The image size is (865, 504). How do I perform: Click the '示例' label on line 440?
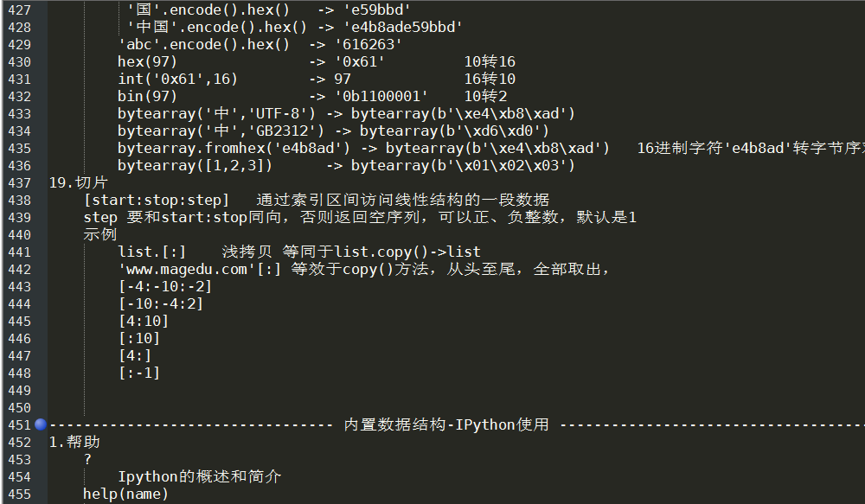(99, 234)
